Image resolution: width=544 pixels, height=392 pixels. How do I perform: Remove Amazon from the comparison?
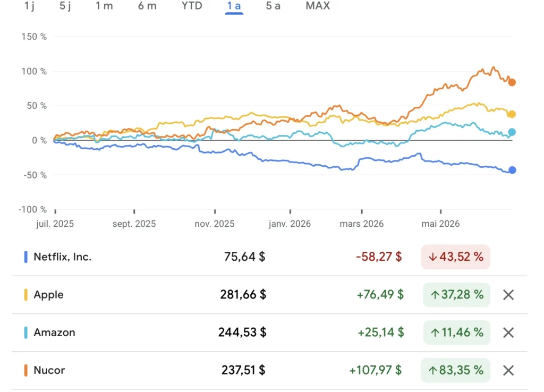point(508,333)
